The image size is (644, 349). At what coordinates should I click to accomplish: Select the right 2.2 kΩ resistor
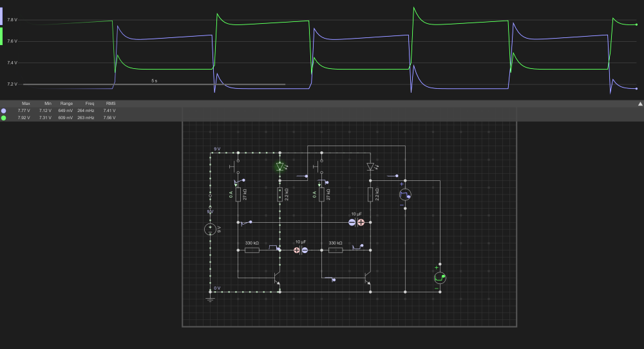tap(370, 194)
